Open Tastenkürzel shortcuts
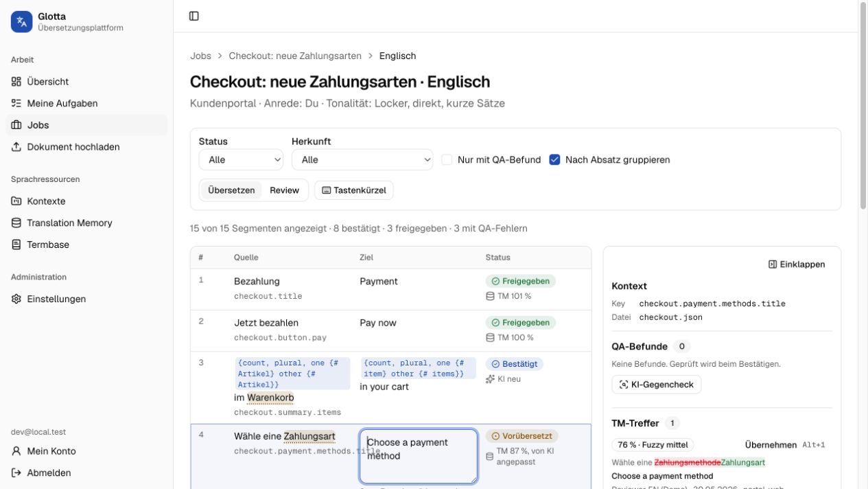 tap(354, 190)
